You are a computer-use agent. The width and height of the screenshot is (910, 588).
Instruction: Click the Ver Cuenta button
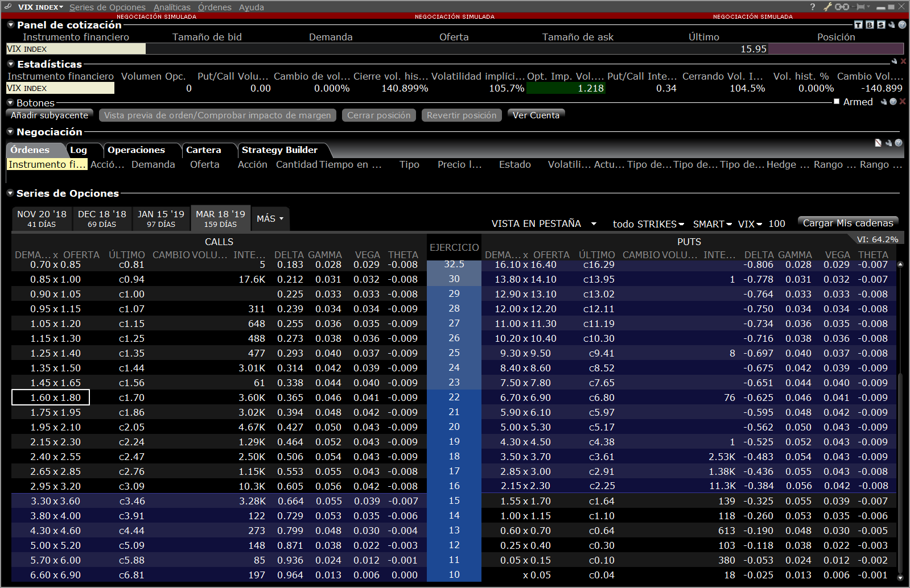tap(536, 115)
